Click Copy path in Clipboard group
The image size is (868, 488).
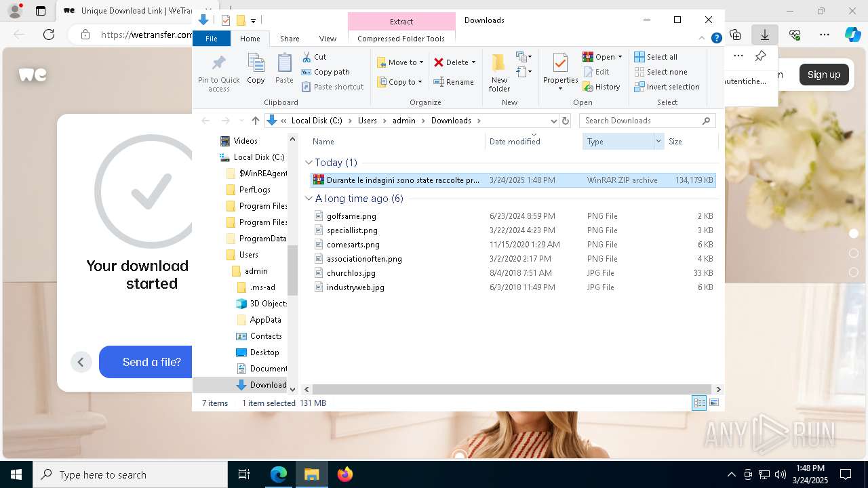pos(325,72)
